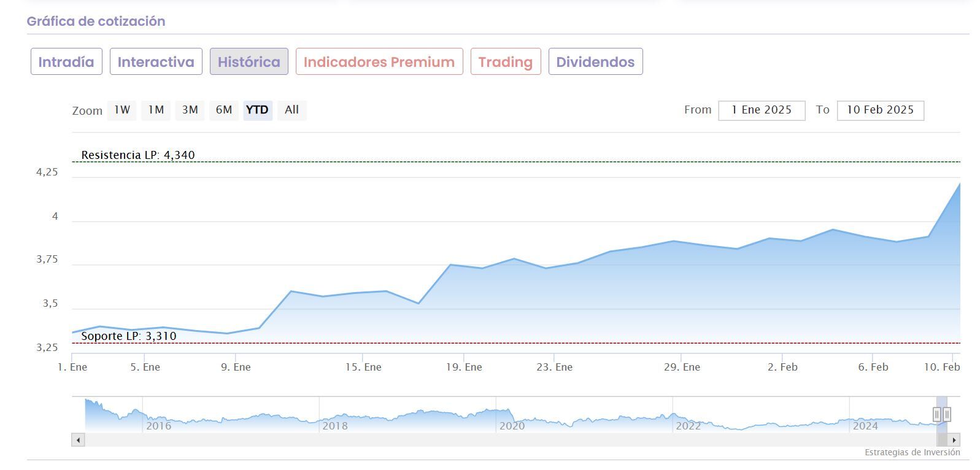Select the Histórica tab
This screenshot has width=980, height=470.
point(249,62)
